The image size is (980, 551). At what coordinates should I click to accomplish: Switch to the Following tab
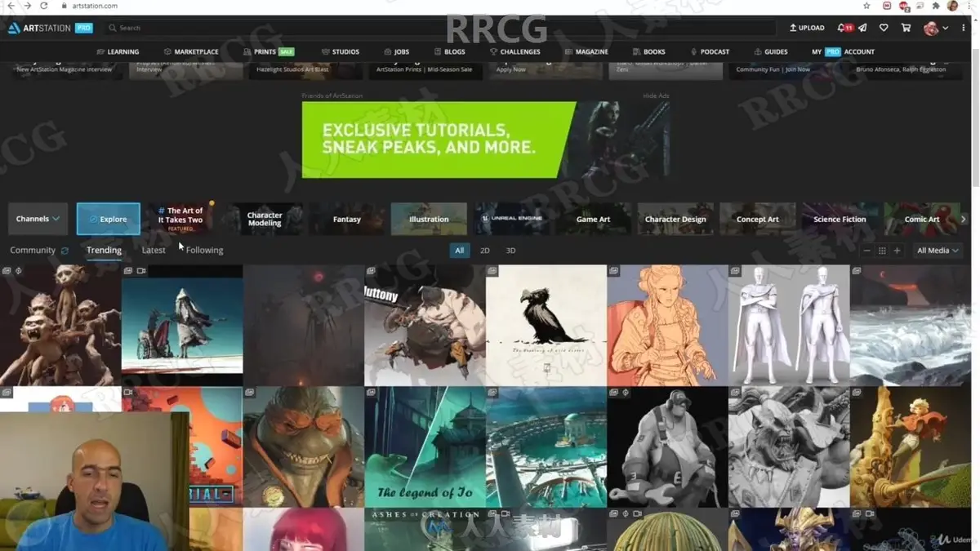[204, 251]
